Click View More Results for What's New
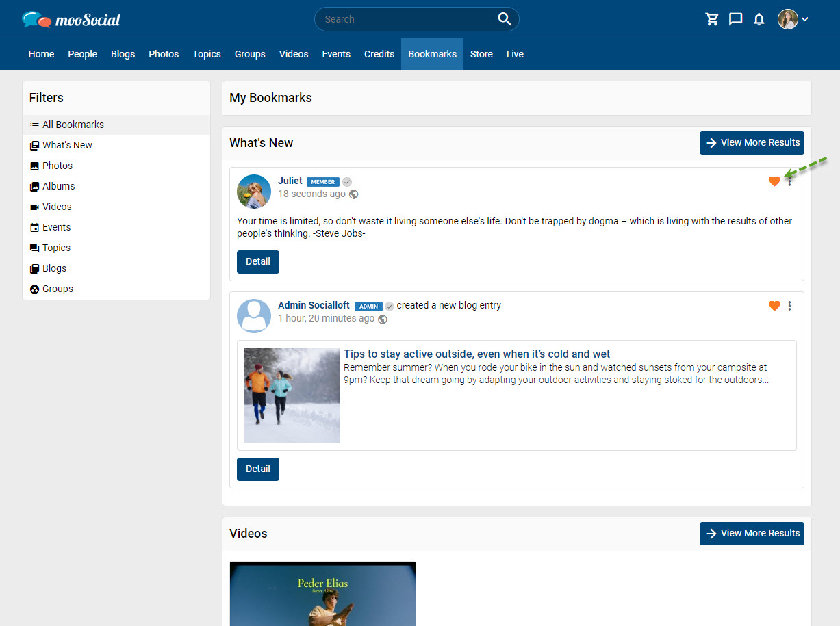Viewport: 840px width, 626px height. click(752, 143)
